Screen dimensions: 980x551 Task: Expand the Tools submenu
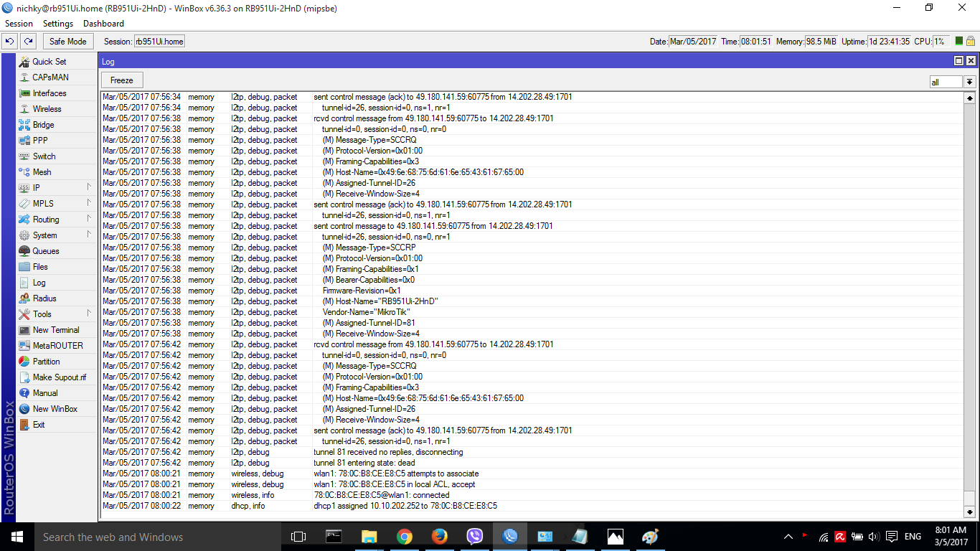tap(89, 314)
